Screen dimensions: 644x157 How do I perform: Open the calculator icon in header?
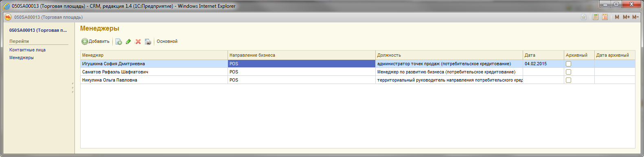[596, 17]
